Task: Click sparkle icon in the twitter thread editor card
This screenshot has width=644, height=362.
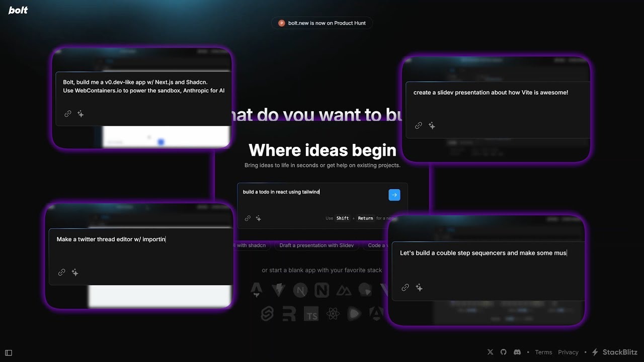Action: coord(75,272)
